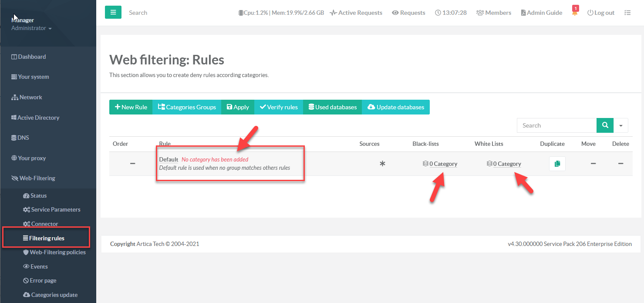
Task: Open the Members page
Action: pyautogui.click(x=494, y=13)
